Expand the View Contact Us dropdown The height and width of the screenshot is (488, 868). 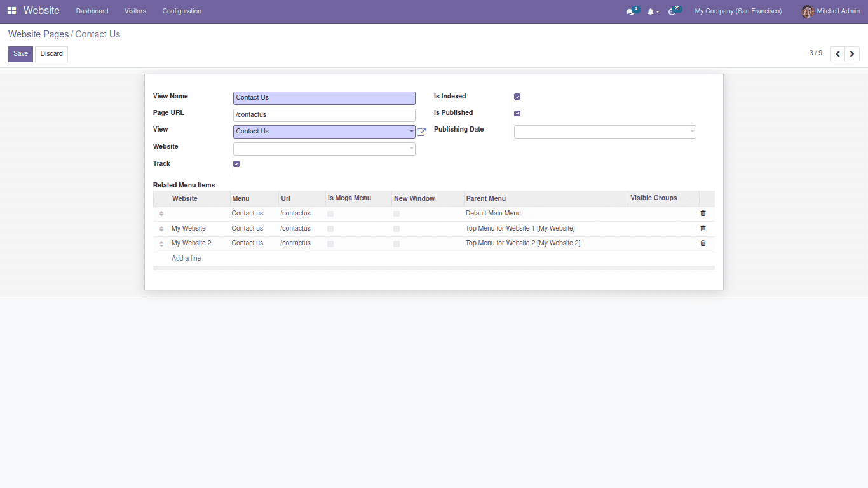click(324, 132)
